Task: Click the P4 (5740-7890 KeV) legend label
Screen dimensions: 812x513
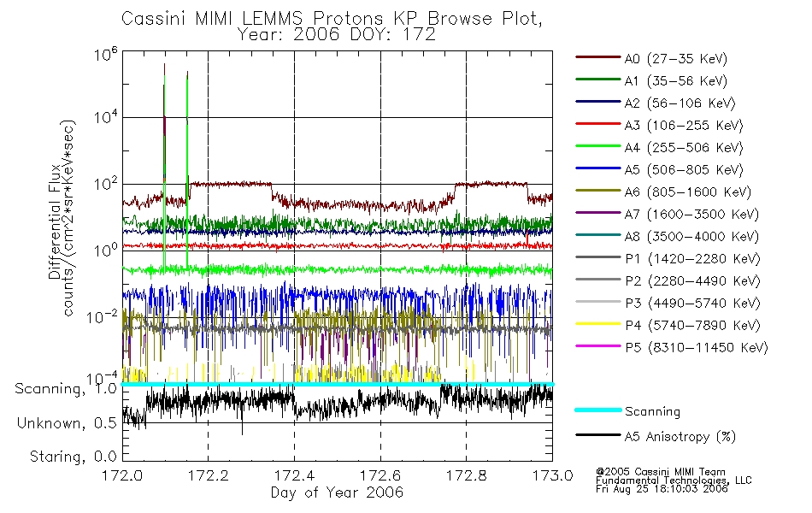Action: pyautogui.click(x=692, y=326)
